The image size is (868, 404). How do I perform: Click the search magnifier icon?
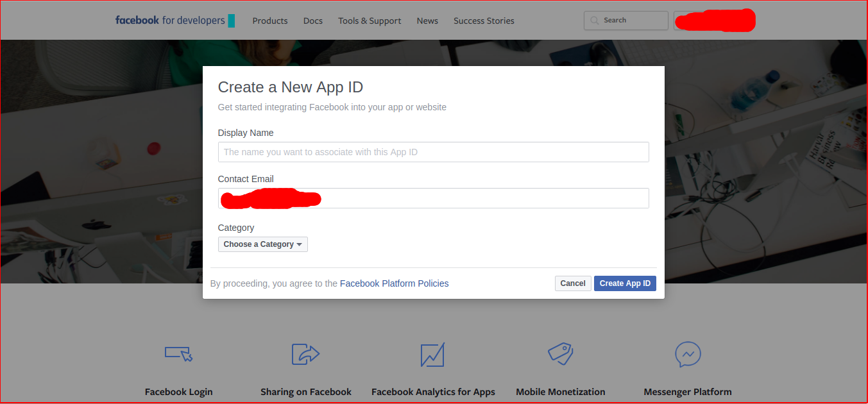pyautogui.click(x=595, y=21)
